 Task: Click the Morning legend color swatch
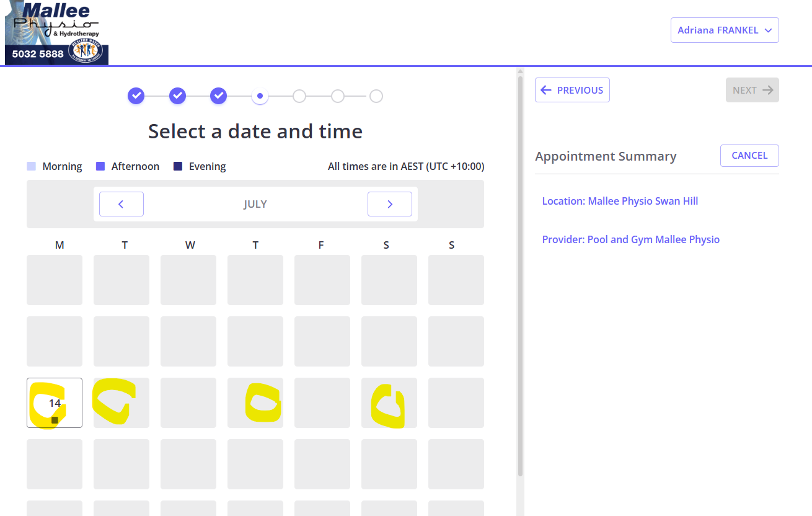click(32, 166)
